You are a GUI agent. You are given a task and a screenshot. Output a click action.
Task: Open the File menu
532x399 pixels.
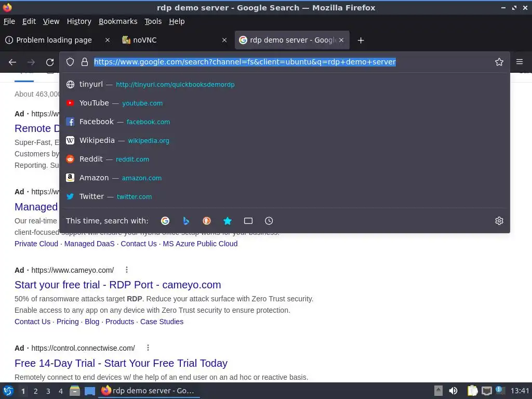click(x=9, y=21)
